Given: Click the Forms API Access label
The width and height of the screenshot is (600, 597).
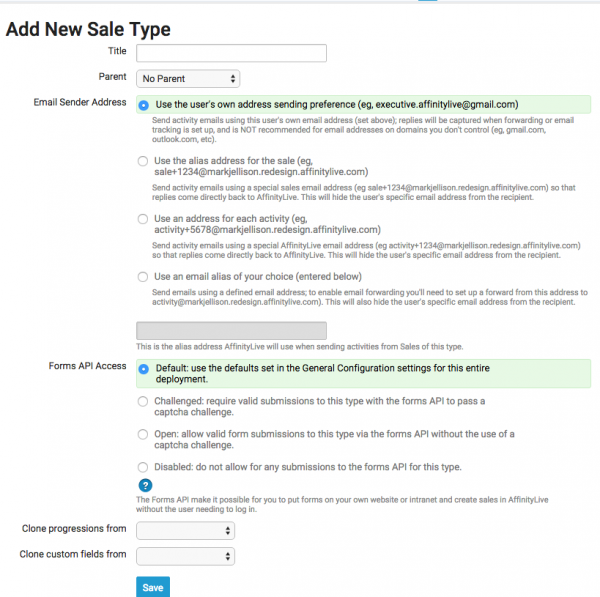Looking at the screenshot, I should (87, 366).
